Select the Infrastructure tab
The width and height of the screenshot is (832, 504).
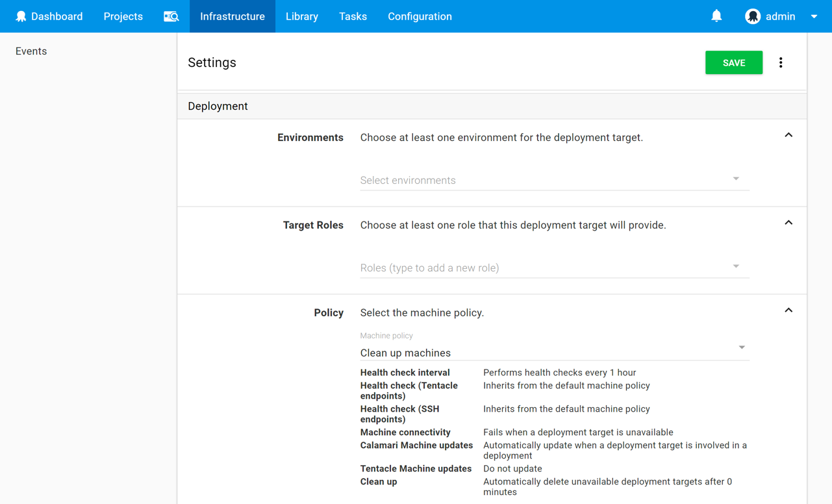coord(232,16)
